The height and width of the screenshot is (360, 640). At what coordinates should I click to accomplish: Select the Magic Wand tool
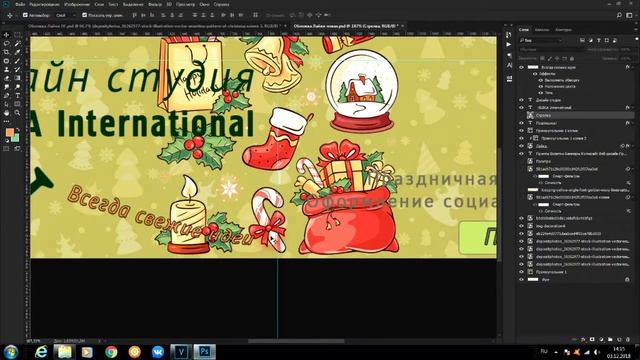(17, 44)
